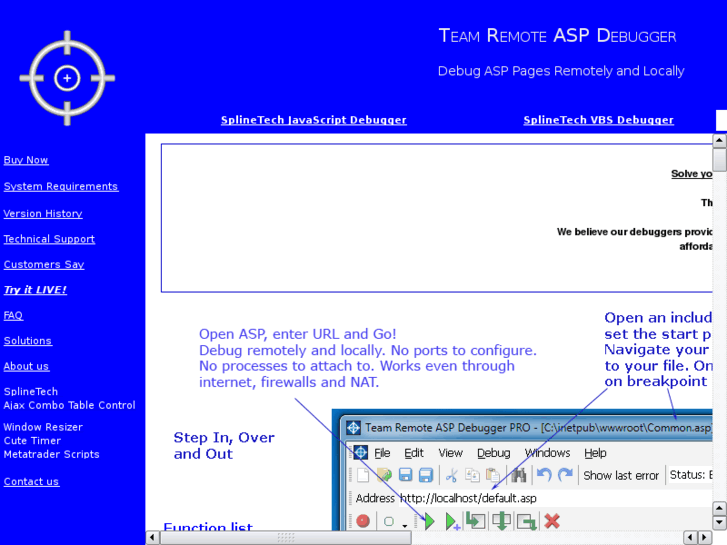
Task: Click the Save disk icon in debugger toolbar
Action: (405, 475)
